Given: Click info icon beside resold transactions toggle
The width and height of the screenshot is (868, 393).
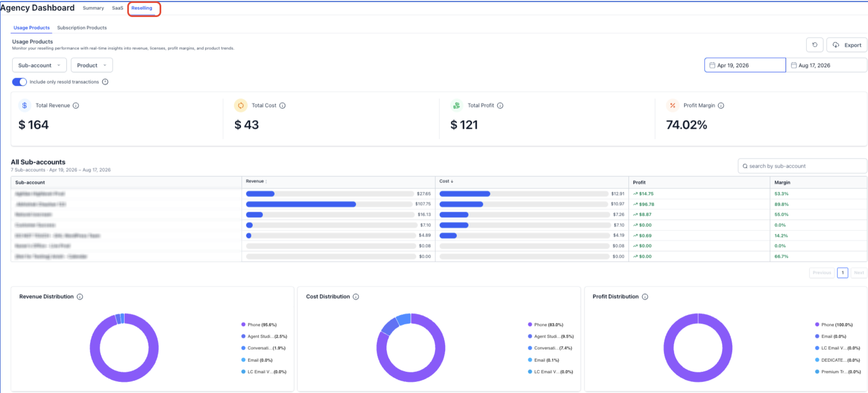Looking at the screenshot, I should click(x=105, y=82).
